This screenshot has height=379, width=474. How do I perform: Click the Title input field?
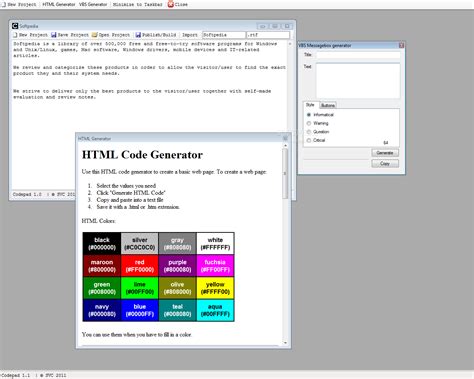(358, 55)
